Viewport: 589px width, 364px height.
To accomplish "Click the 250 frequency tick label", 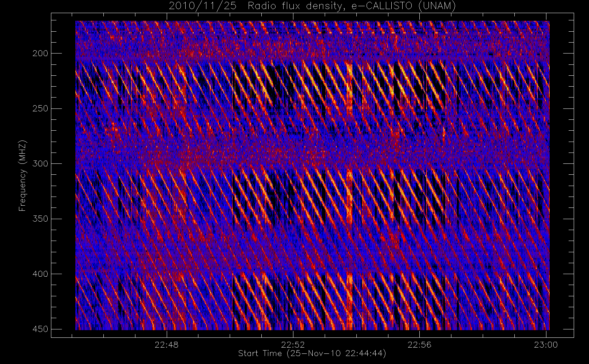I will coord(40,108).
